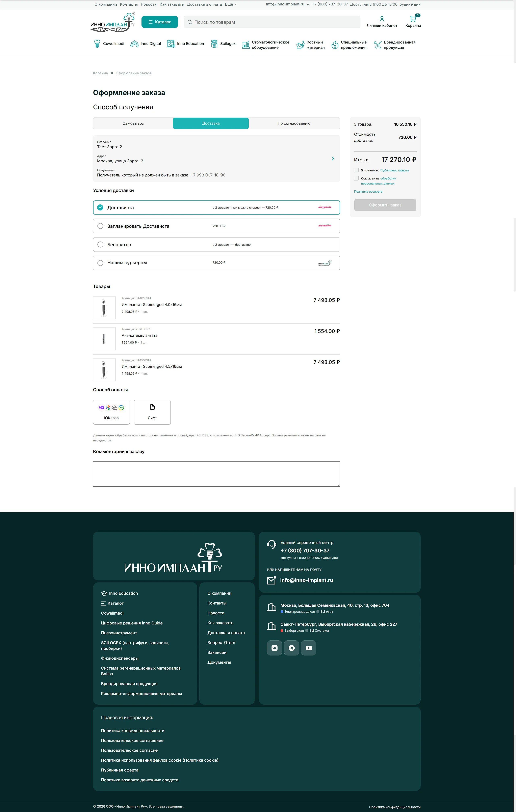Image resolution: width=516 pixels, height=812 pixels.
Task: Select the Нашим курьером delivery option
Action: 216,263
